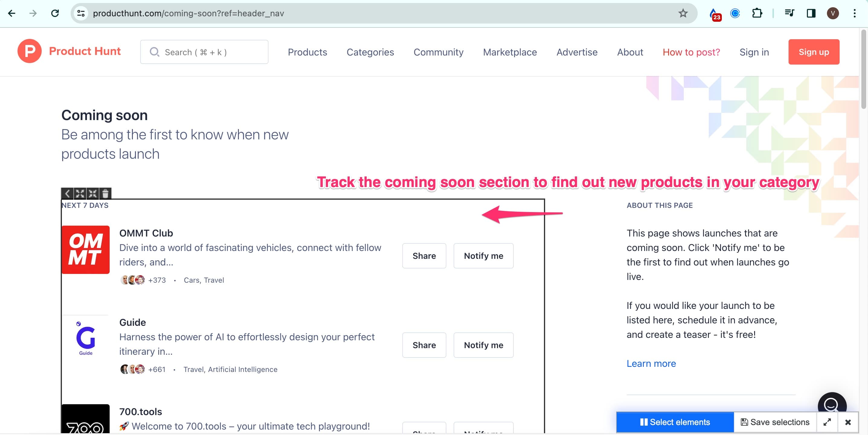Open the browser profile avatar menu

[x=833, y=14]
